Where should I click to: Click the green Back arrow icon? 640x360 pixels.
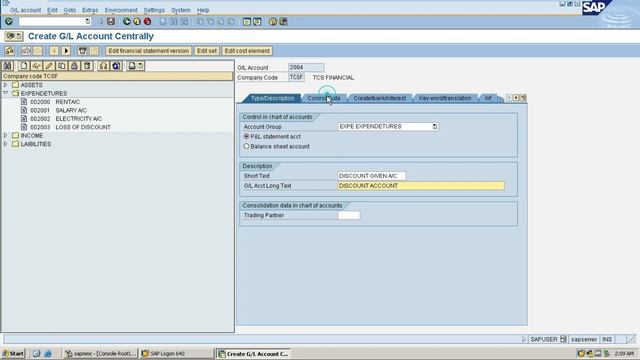pos(127,21)
